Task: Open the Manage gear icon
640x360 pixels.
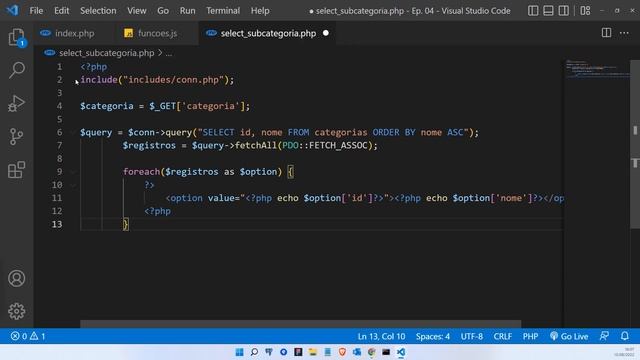Action: tap(16, 311)
